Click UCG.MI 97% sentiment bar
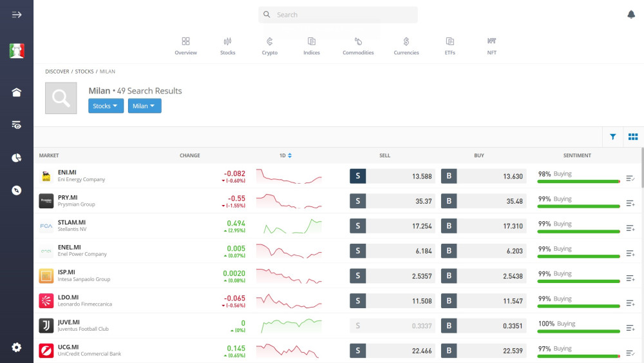The image size is (644, 363). (578, 356)
